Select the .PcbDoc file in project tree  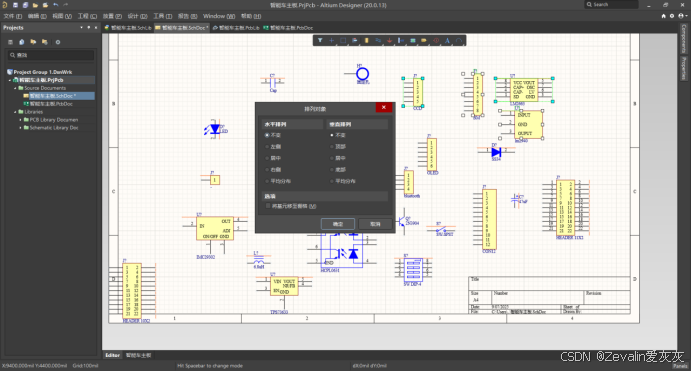tap(51, 104)
